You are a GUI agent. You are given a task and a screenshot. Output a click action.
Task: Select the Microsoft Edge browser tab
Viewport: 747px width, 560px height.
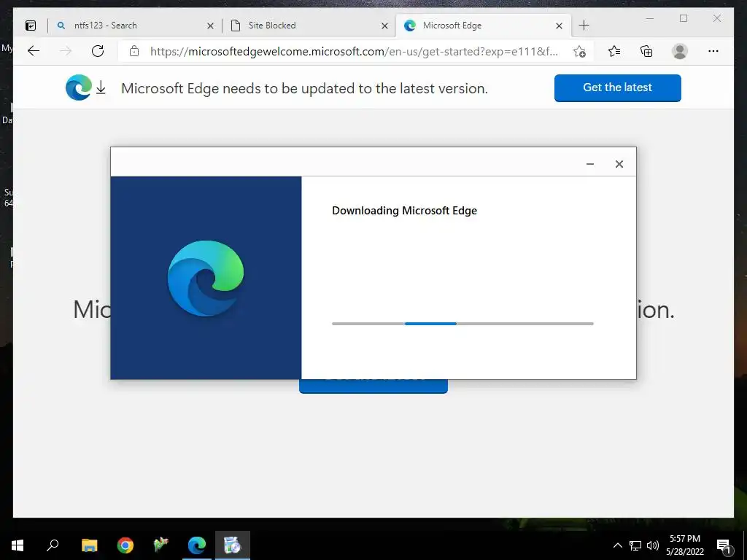coord(482,26)
